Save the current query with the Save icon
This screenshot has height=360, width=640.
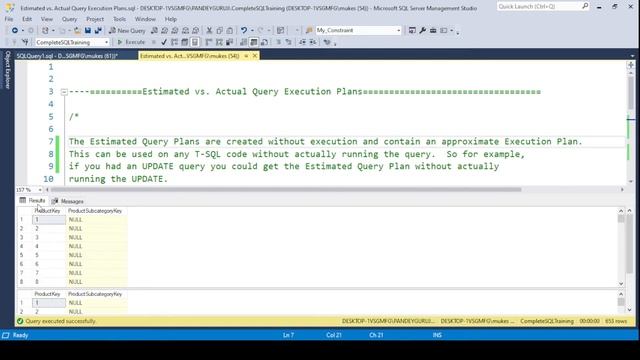(x=88, y=31)
